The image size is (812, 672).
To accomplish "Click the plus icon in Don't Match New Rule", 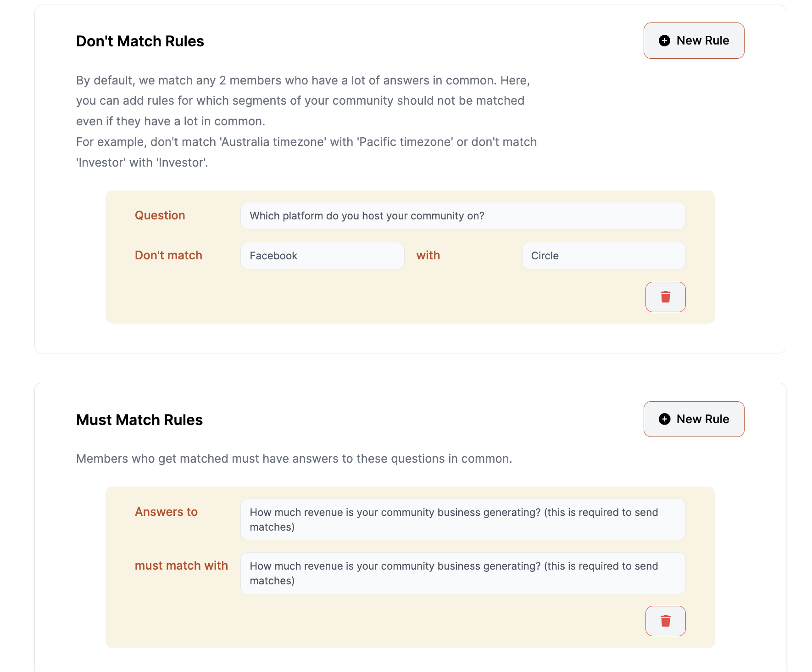I will 664,40.
